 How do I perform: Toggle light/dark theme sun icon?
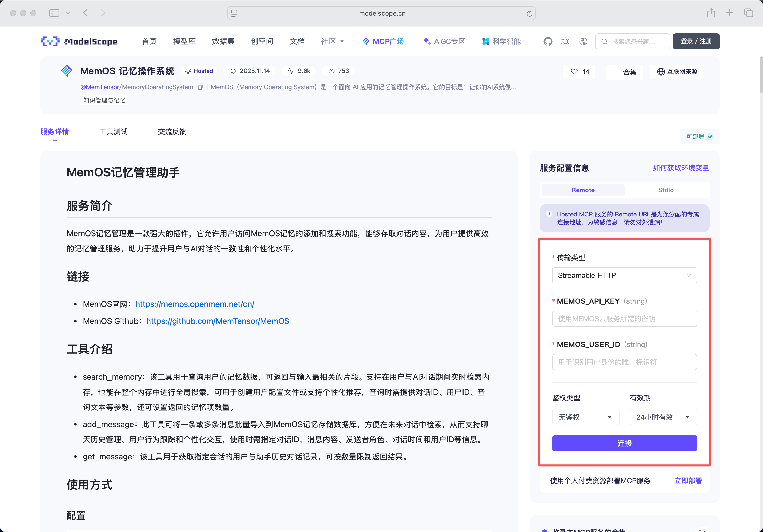click(565, 42)
